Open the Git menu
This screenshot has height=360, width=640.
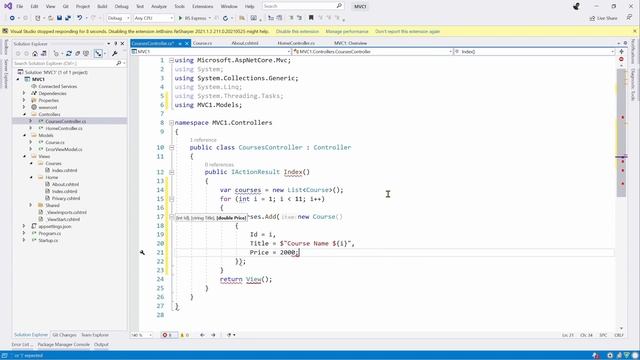tap(66, 6)
